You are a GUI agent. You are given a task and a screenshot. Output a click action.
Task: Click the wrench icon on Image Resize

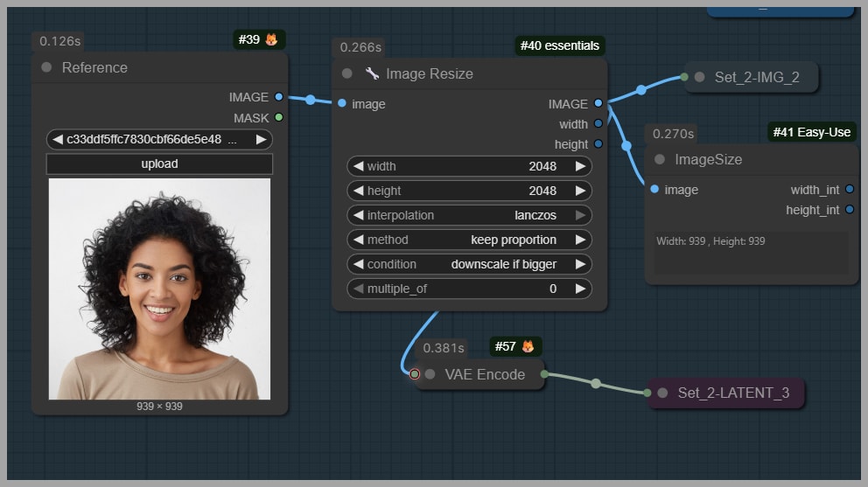[x=372, y=73]
